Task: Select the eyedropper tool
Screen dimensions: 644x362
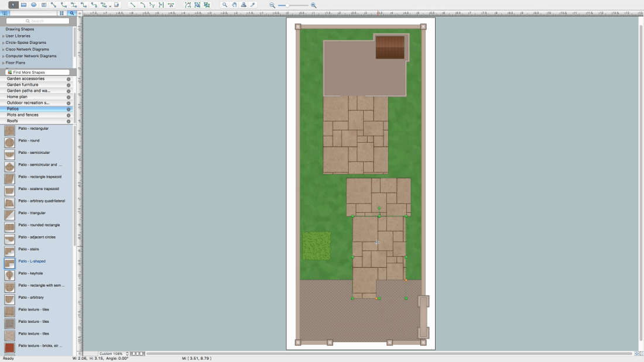Action: [253, 5]
